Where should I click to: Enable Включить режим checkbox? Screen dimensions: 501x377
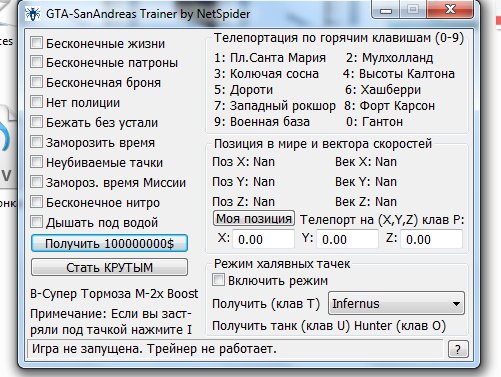218,280
